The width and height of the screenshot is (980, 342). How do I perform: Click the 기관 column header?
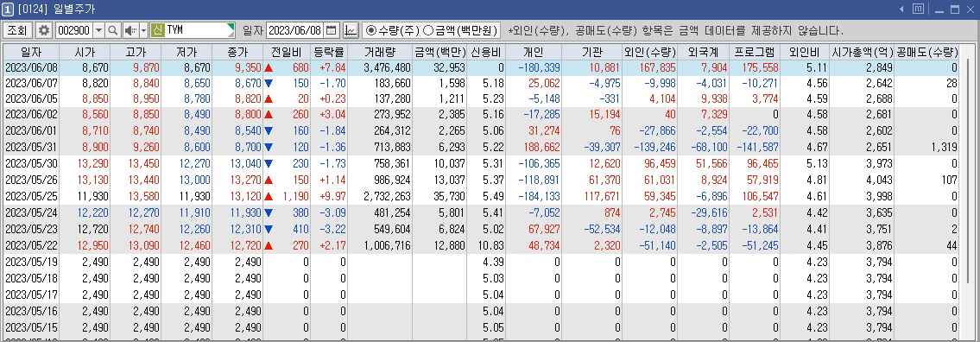(591, 52)
